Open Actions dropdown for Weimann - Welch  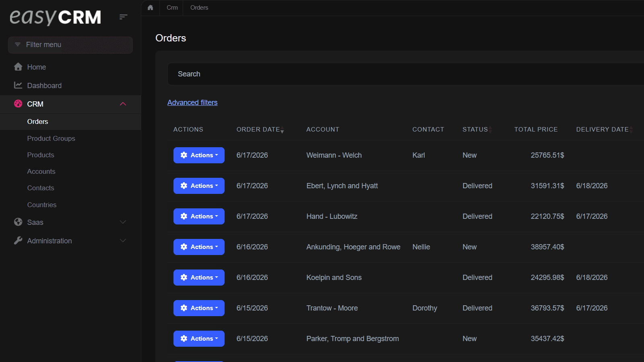point(199,155)
